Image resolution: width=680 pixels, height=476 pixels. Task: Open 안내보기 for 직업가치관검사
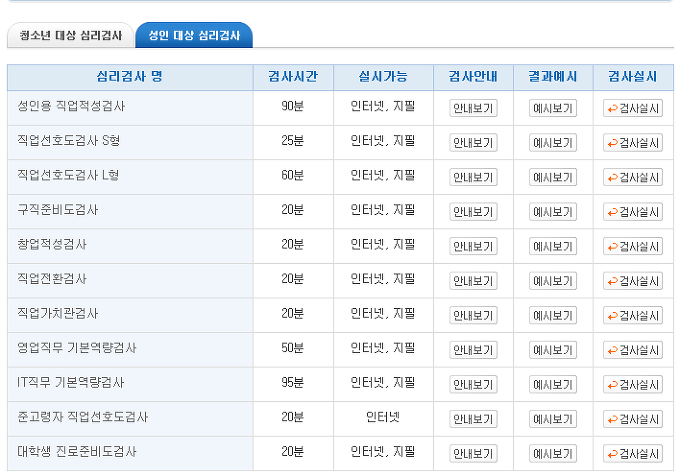coord(473,316)
